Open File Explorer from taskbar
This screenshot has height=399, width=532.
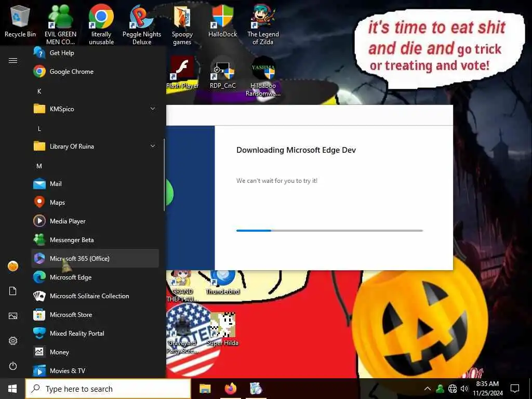coord(205,389)
